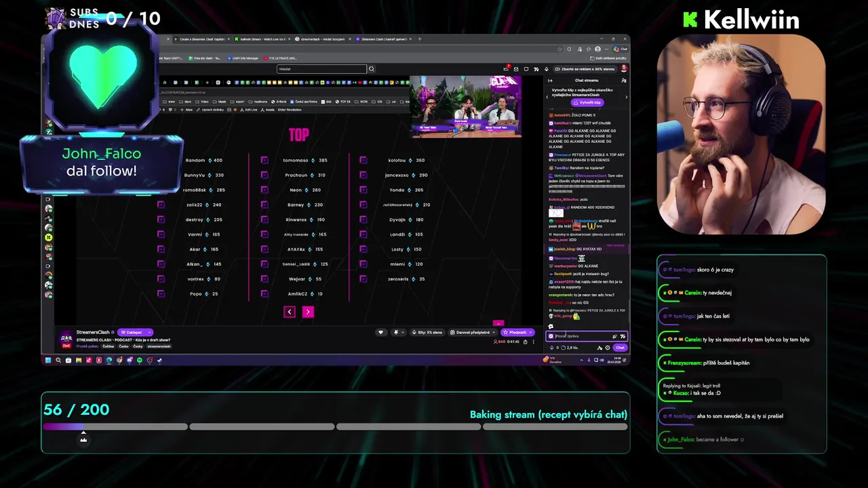
Task: Tick checkbox next to Prachoun 310
Action: coord(264,175)
